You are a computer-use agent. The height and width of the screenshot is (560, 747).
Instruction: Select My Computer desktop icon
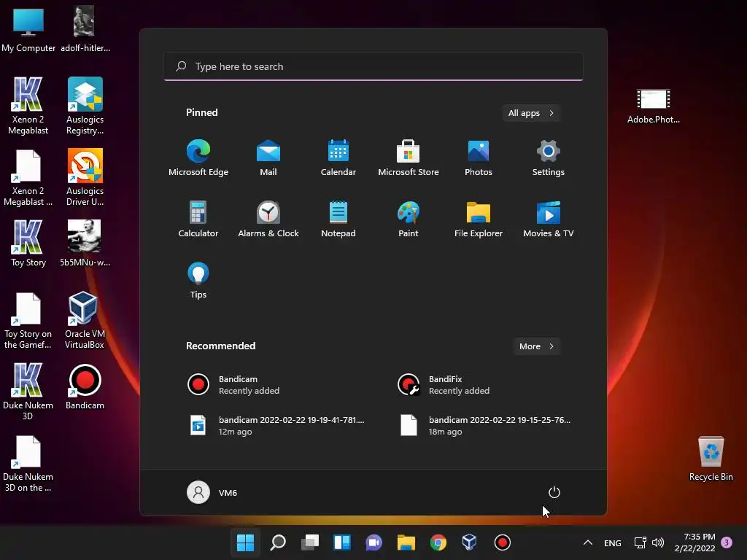[28, 31]
